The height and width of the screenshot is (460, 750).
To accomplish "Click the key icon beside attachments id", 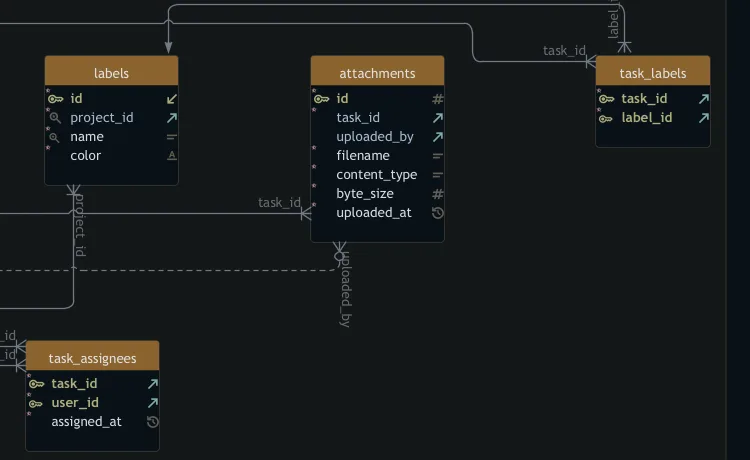I will click(x=321, y=99).
